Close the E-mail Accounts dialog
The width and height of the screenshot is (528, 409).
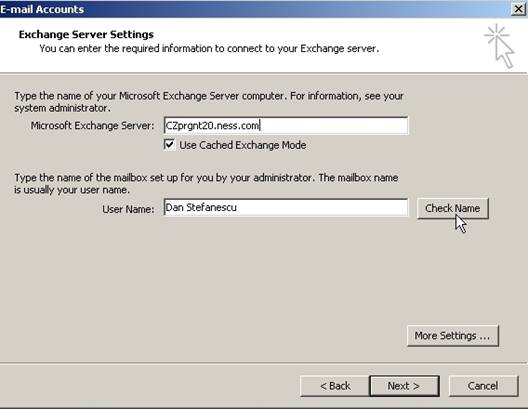[519, 9]
